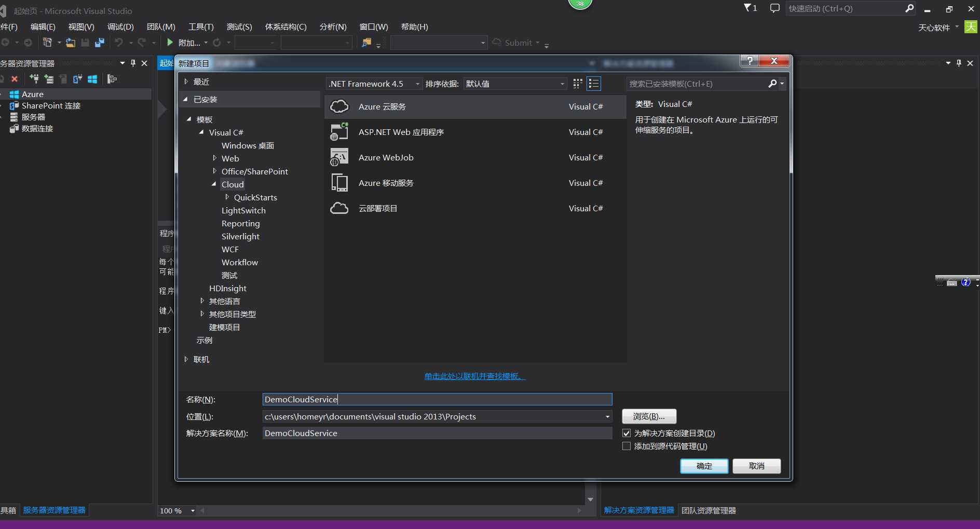This screenshot has width=980, height=529.
Task: Toggle create directory for solution checkbox
Action: 627,433
